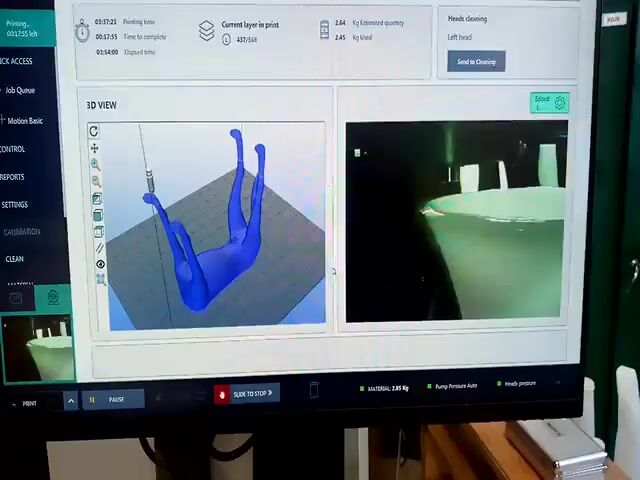Select the top cube view icon
The height and width of the screenshot is (480, 640).
[97, 198]
